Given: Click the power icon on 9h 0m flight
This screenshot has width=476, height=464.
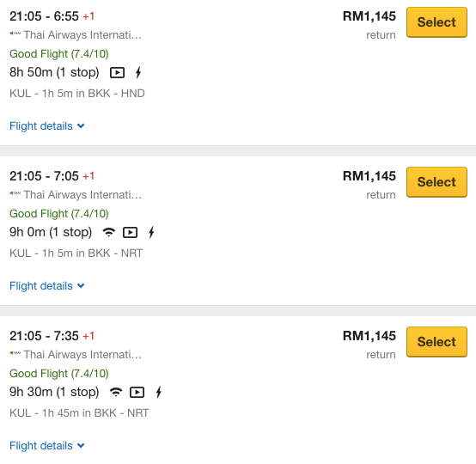Looking at the screenshot, I should (x=151, y=232).
